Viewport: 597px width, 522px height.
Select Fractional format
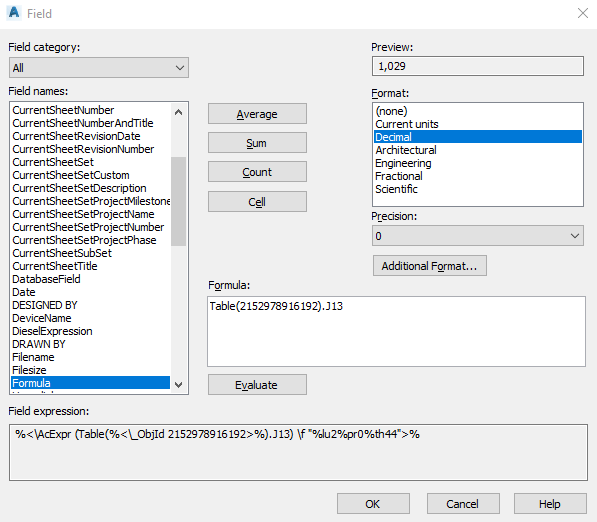pyautogui.click(x=478, y=176)
